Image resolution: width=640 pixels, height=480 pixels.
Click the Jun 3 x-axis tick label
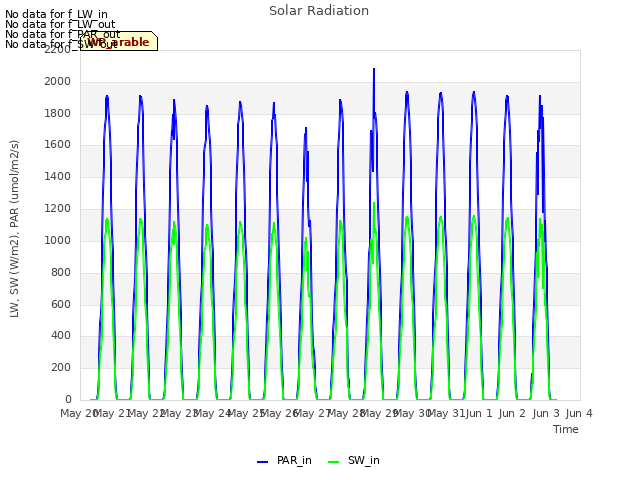point(546,413)
